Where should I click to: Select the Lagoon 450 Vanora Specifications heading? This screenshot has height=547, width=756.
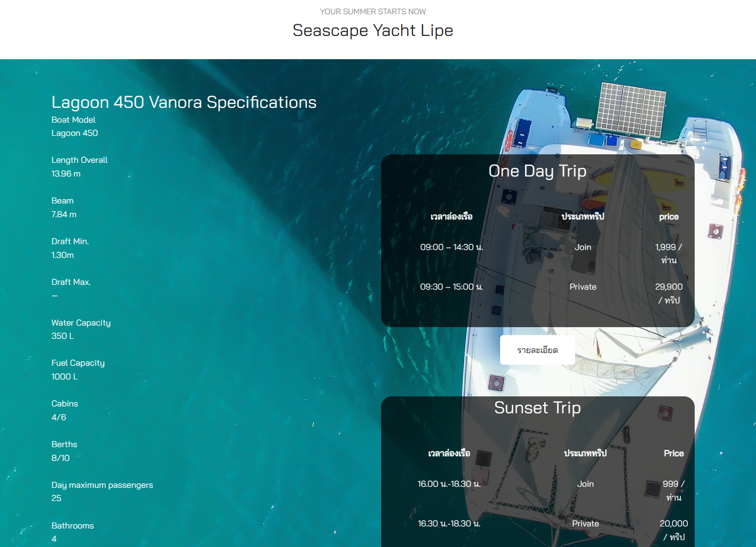point(184,102)
